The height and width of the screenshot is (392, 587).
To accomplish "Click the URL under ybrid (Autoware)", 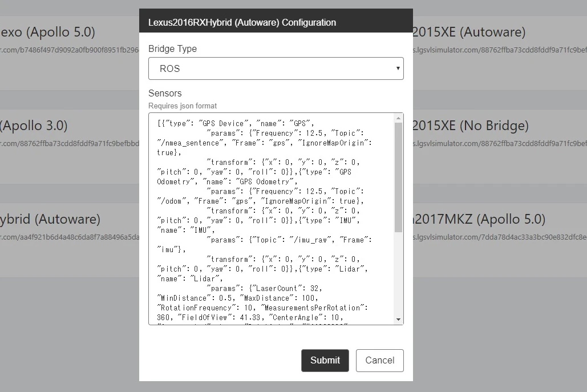I will [x=70, y=237].
